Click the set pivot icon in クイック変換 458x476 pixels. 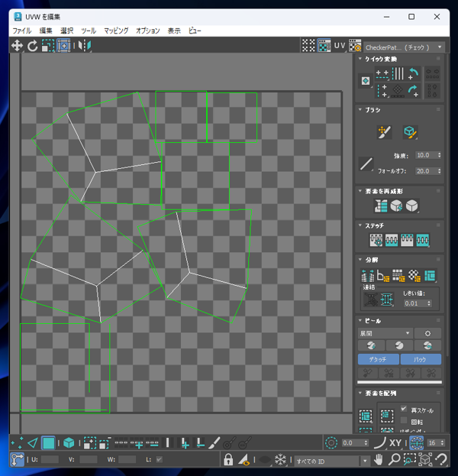click(366, 81)
